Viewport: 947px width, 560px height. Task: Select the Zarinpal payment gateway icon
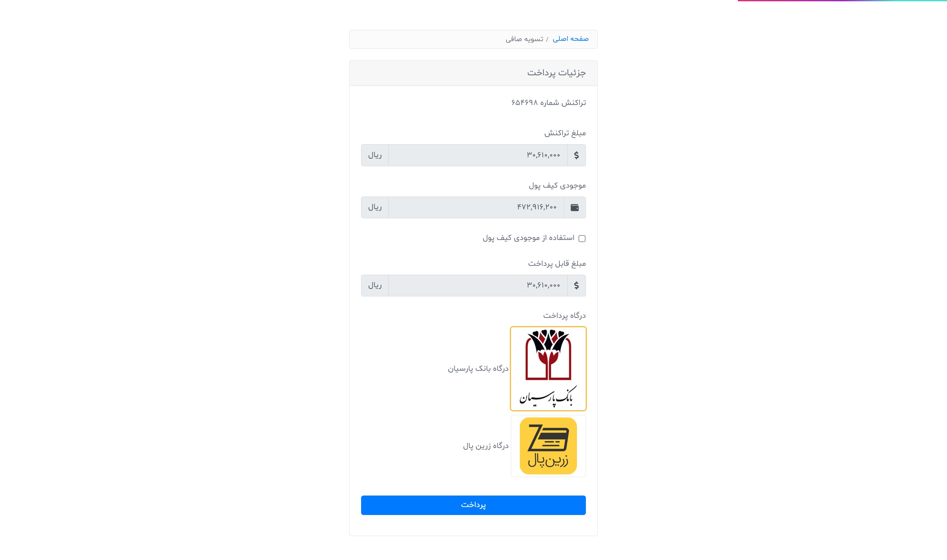pos(548,445)
